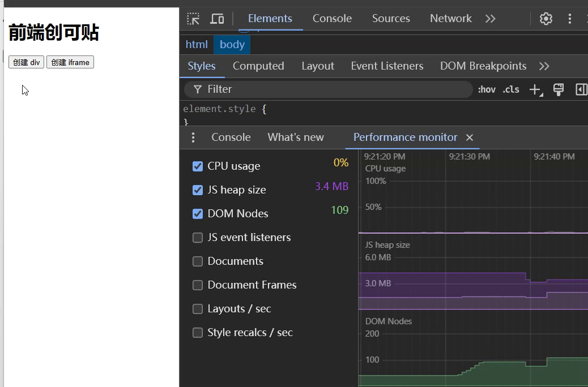Disable the JS heap size checkbox
The width and height of the screenshot is (588, 387).
(x=198, y=190)
